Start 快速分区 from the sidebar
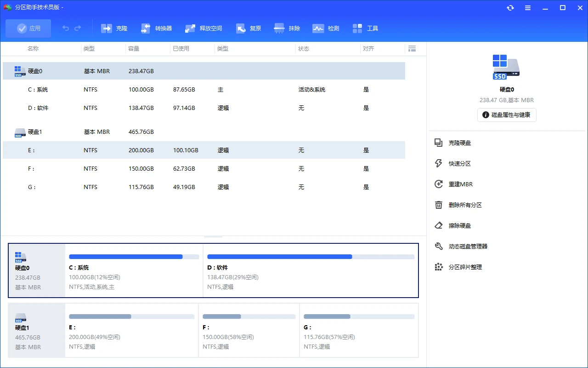This screenshot has width=588, height=368. coord(461,163)
